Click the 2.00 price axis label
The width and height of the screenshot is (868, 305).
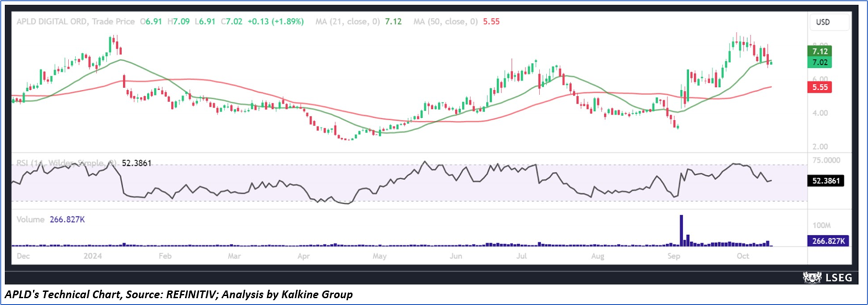tap(821, 146)
